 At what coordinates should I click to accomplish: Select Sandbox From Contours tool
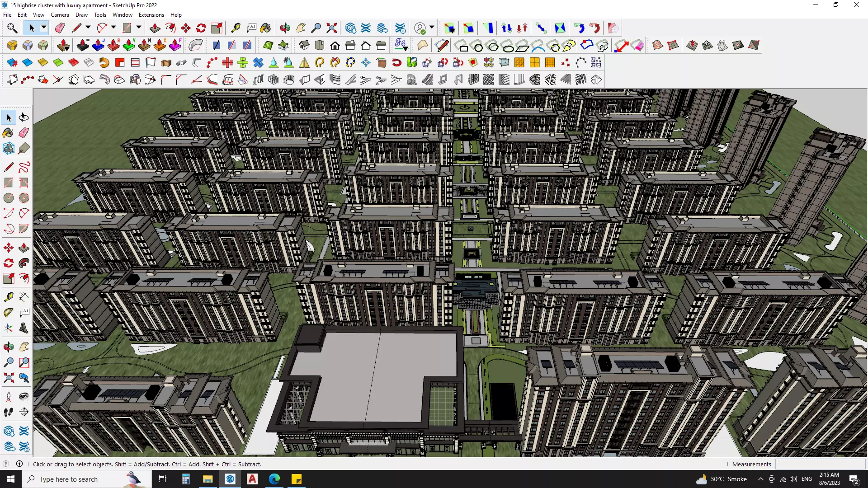click(658, 45)
